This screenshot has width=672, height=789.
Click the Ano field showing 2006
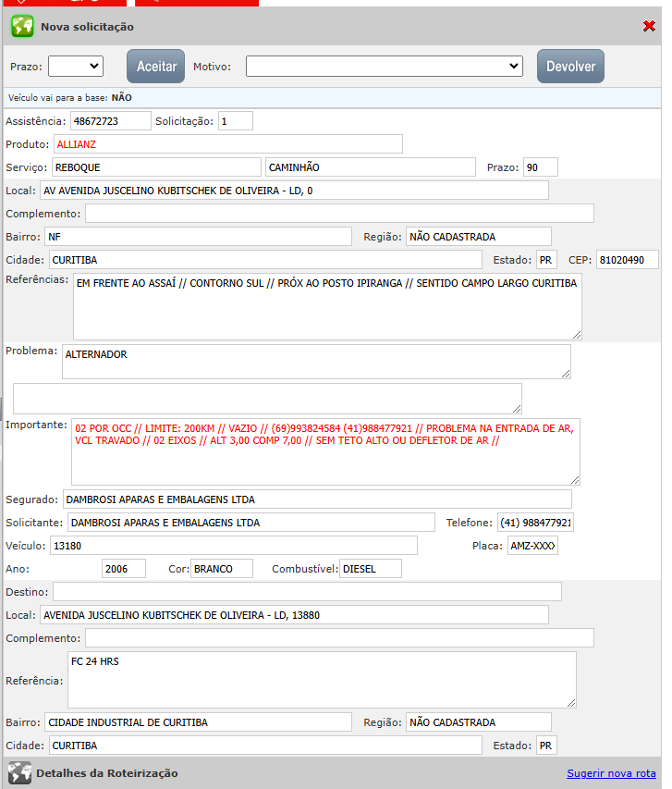click(124, 569)
